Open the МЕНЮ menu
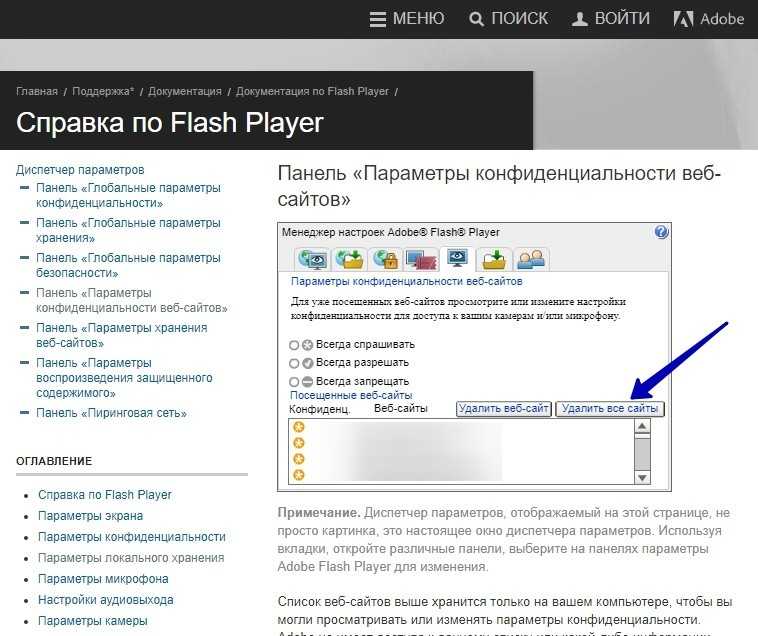This screenshot has width=758, height=636. click(418, 19)
